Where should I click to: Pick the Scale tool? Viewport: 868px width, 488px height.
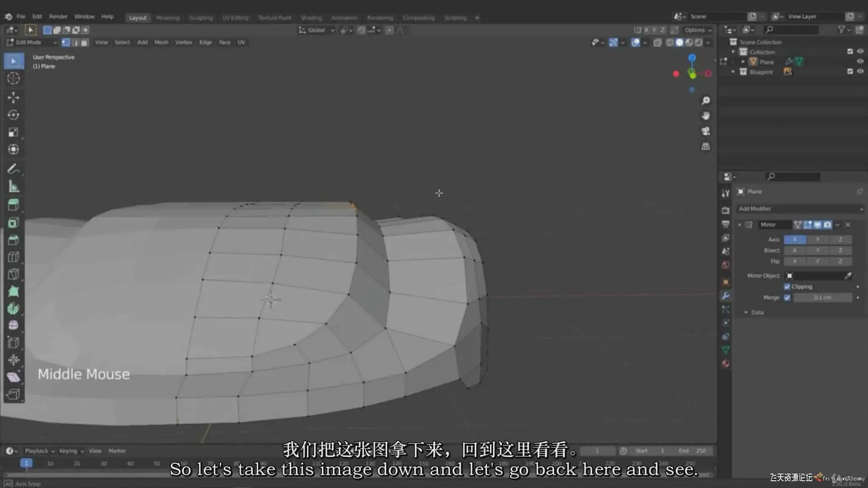14,132
